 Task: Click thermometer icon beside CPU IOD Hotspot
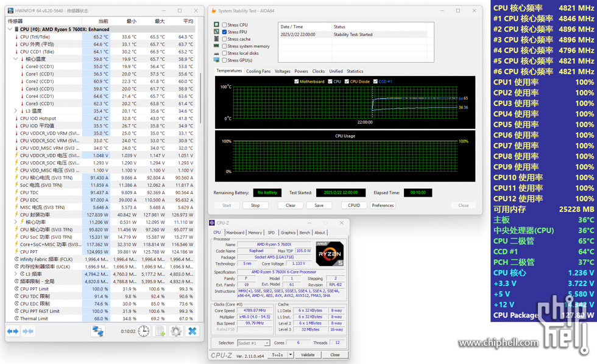pyautogui.click(x=16, y=118)
